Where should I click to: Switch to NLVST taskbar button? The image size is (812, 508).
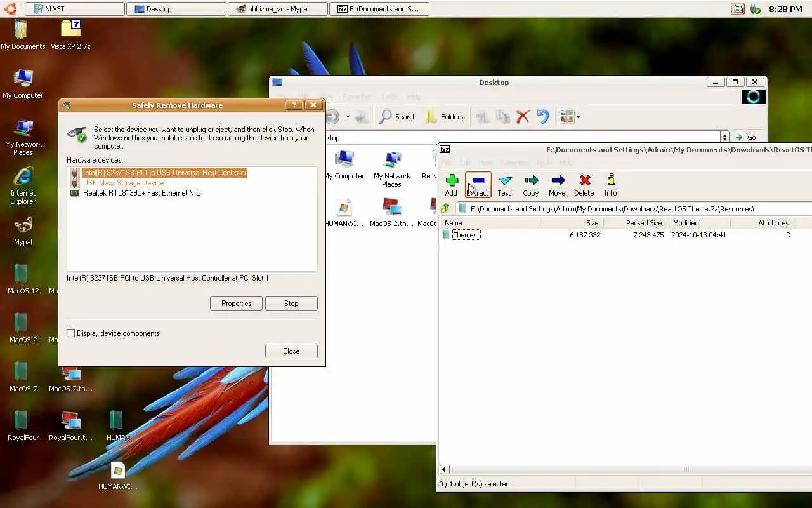tap(75, 9)
